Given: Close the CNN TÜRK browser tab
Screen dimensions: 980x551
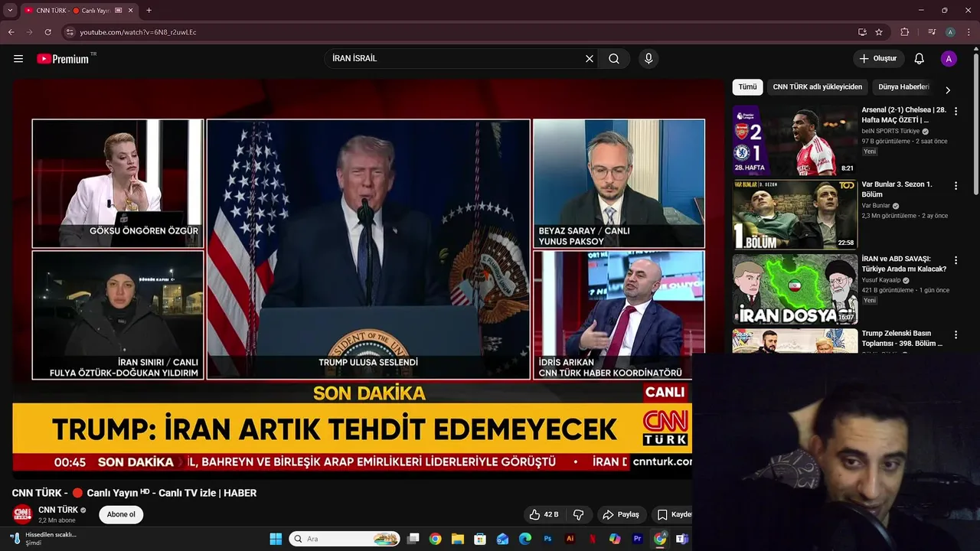Looking at the screenshot, I should tap(130, 10).
